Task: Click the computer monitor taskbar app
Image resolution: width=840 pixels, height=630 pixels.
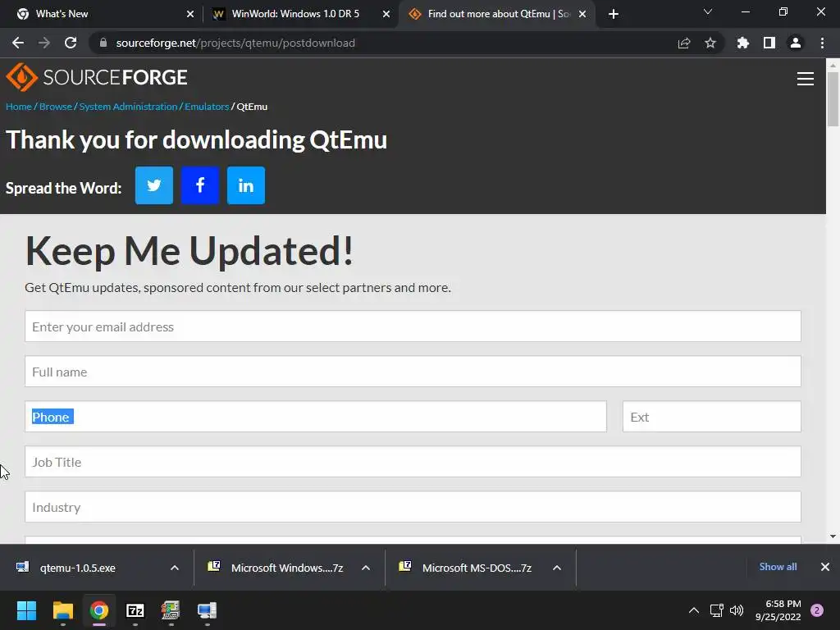Action: [x=207, y=610]
